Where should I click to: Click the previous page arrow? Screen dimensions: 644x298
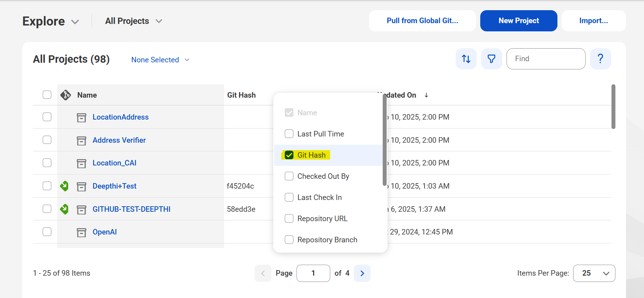tap(263, 273)
